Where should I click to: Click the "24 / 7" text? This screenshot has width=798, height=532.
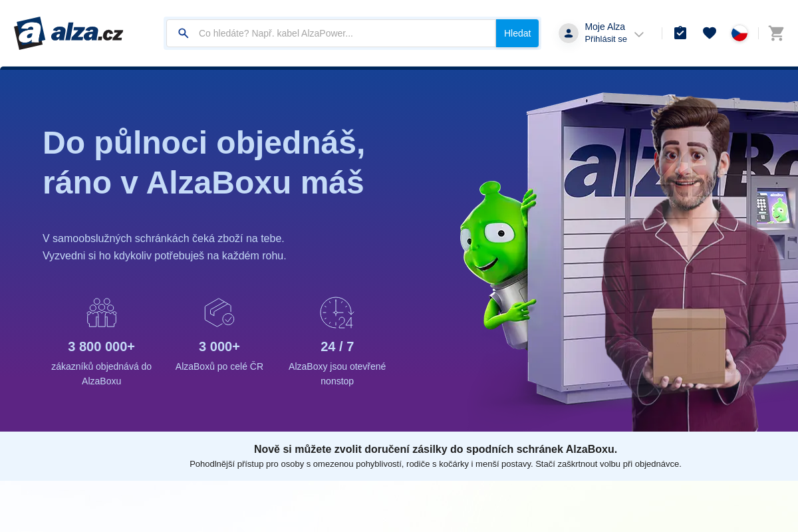[337, 346]
